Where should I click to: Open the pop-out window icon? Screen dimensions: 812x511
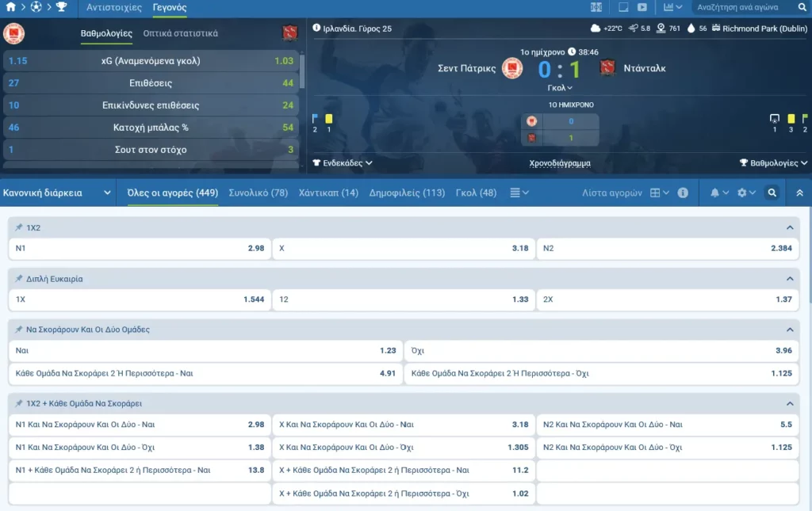(623, 7)
